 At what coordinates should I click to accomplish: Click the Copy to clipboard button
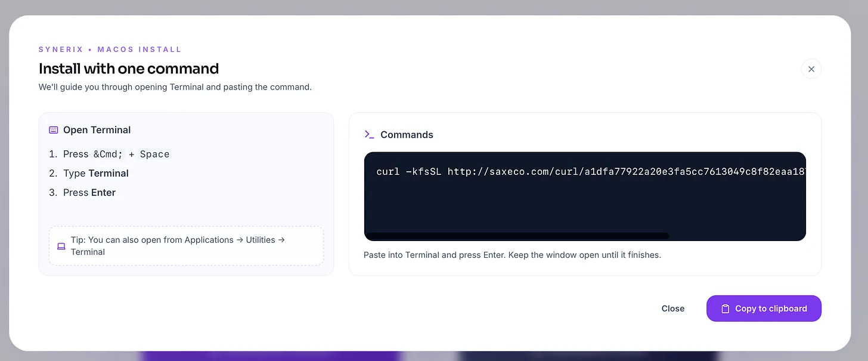(x=764, y=308)
